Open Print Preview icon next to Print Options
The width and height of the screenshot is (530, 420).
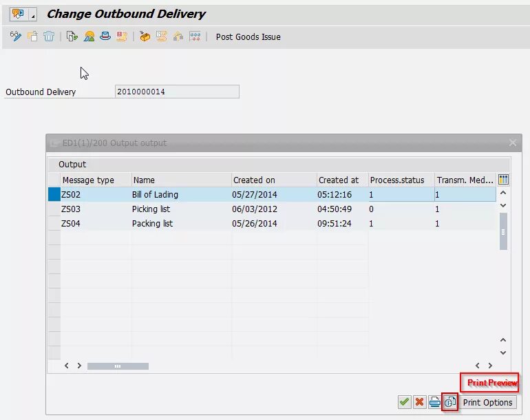(x=450, y=402)
